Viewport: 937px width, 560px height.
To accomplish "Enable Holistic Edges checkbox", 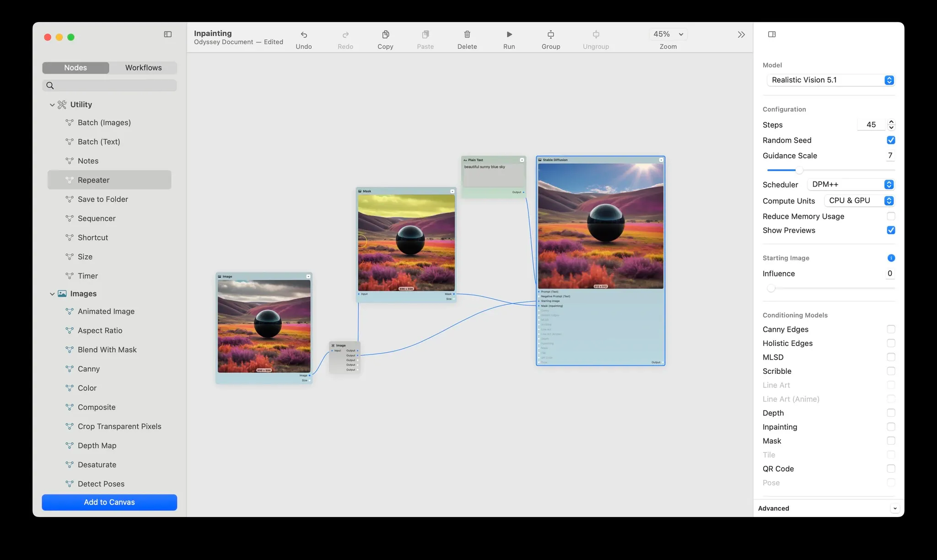I will [891, 343].
